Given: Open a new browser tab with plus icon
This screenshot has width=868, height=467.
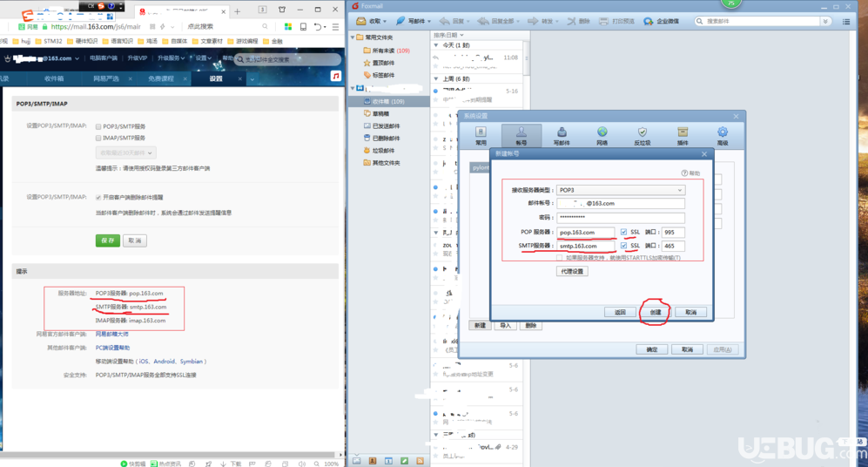Looking at the screenshot, I should 238,11.
